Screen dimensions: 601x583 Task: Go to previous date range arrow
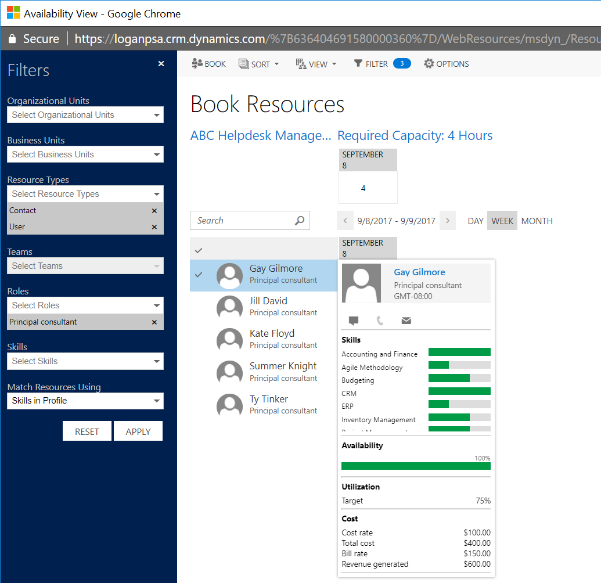coord(345,221)
